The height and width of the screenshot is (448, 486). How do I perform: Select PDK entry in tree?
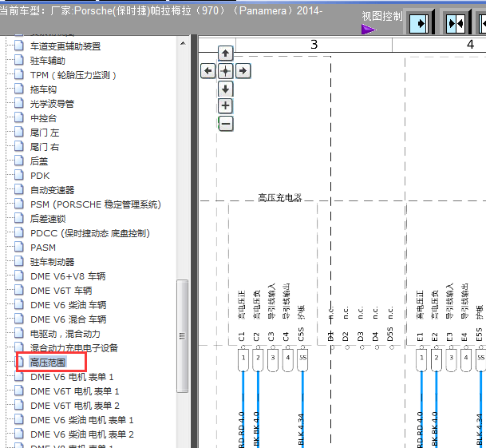tap(40, 176)
